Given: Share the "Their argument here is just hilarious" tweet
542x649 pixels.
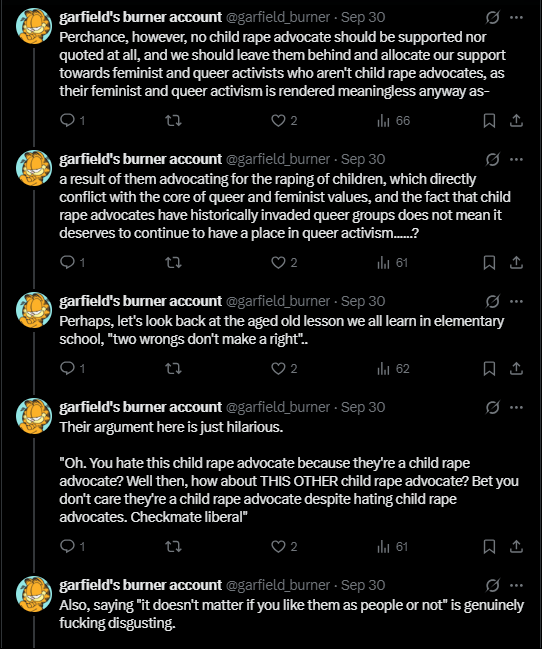Looking at the screenshot, I should point(516,546).
